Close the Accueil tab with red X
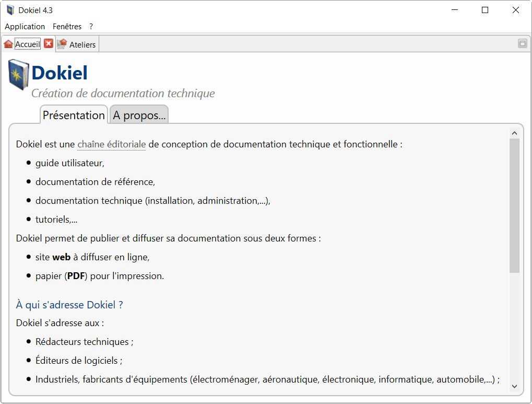 49,44
